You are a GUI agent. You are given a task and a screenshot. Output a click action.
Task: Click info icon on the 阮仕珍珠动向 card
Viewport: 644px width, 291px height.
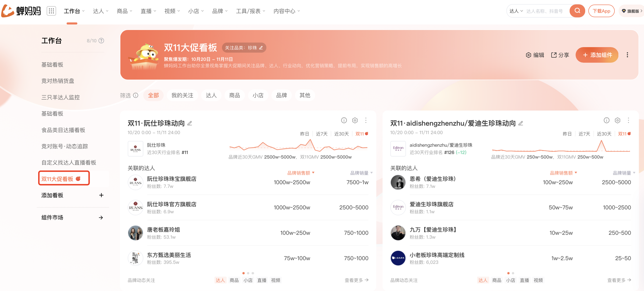(x=344, y=120)
